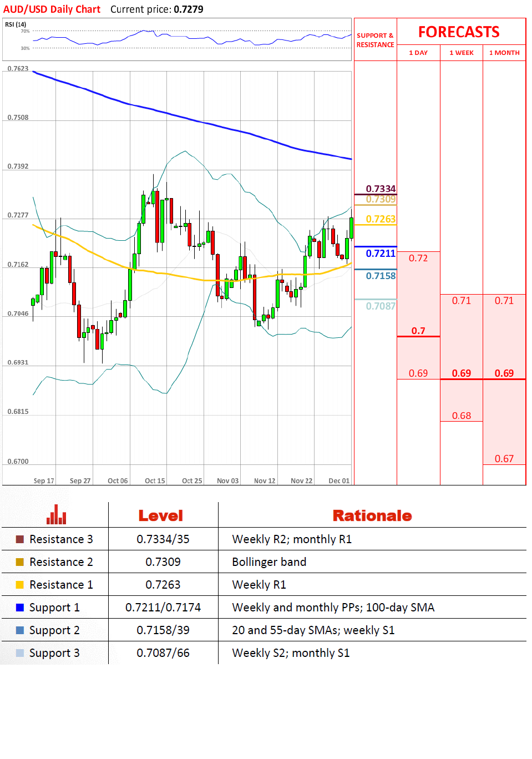Image resolution: width=532 pixels, height=759 pixels.
Task: Click the red bar chart icon
Action: tap(56, 515)
